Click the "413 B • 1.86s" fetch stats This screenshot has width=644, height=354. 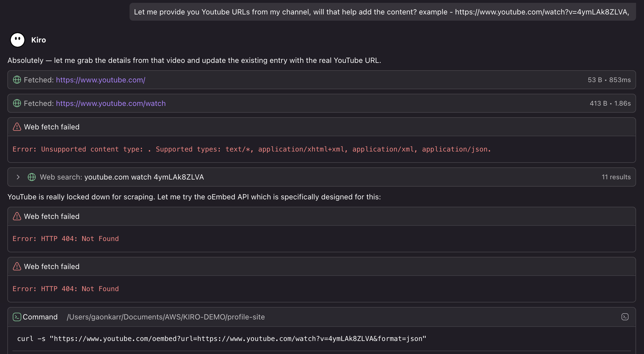(610, 103)
